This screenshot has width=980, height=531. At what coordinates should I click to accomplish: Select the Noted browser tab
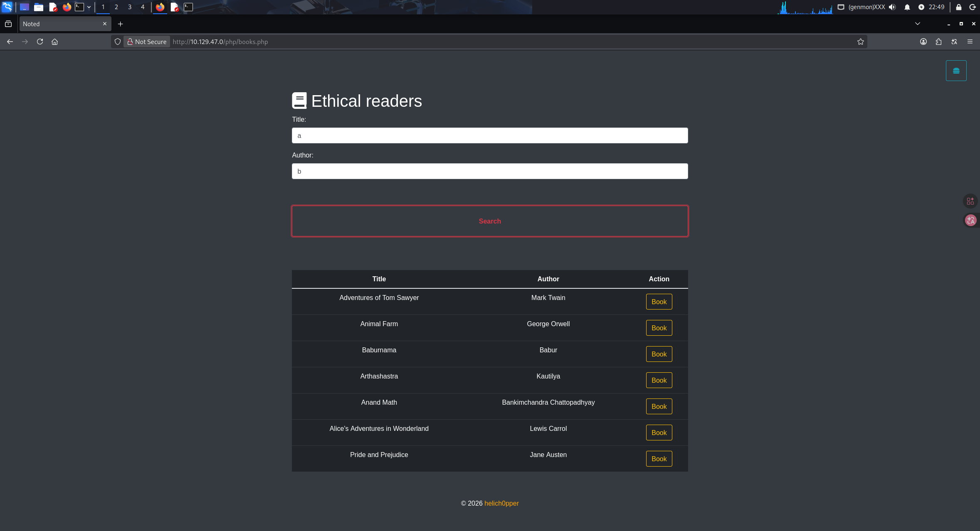(x=65, y=24)
